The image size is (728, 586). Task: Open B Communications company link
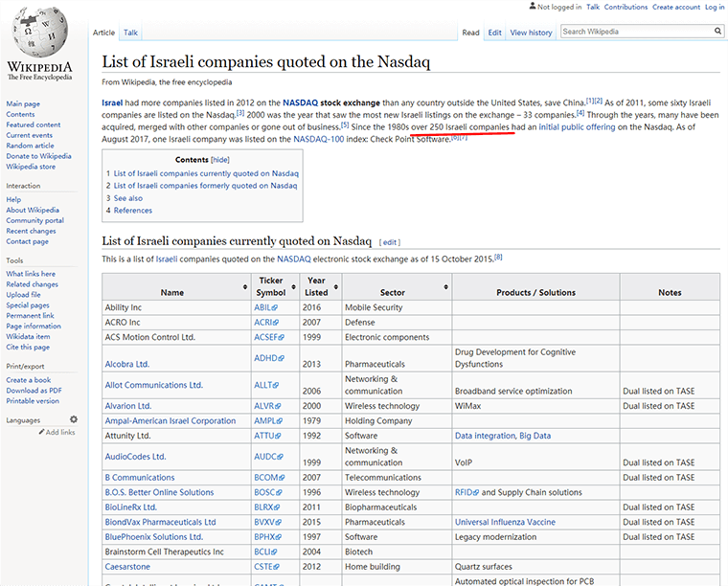140,478
